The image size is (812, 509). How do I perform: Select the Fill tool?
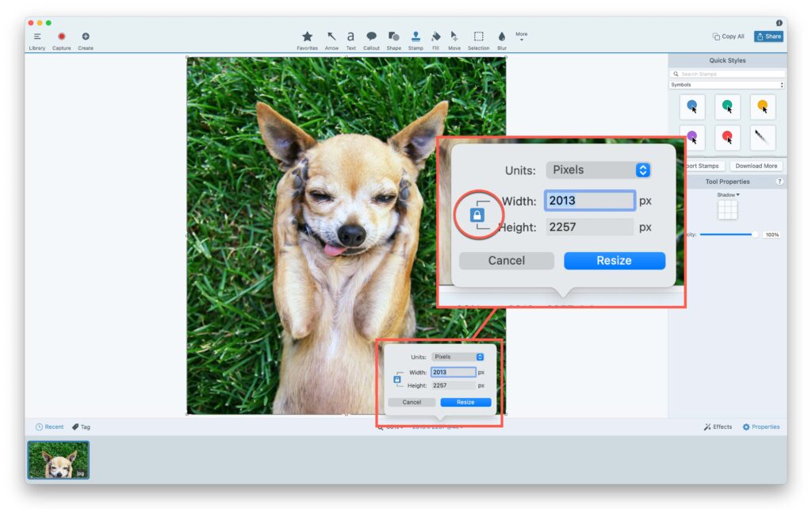435,36
